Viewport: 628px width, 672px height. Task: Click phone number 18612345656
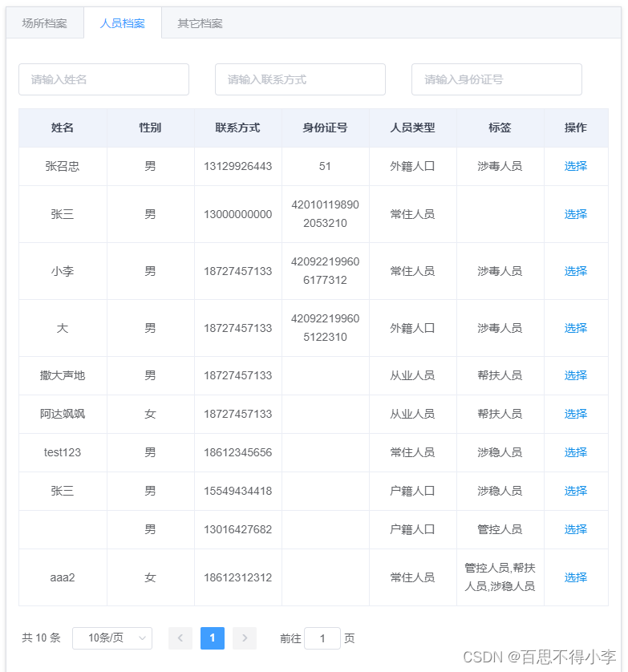pyautogui.click(x=238, y=452)
